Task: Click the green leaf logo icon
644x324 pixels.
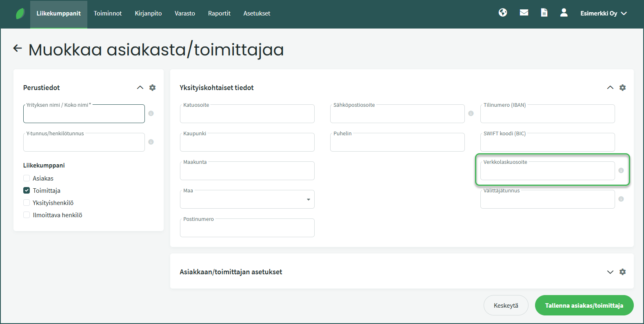Action: point(20,13)
